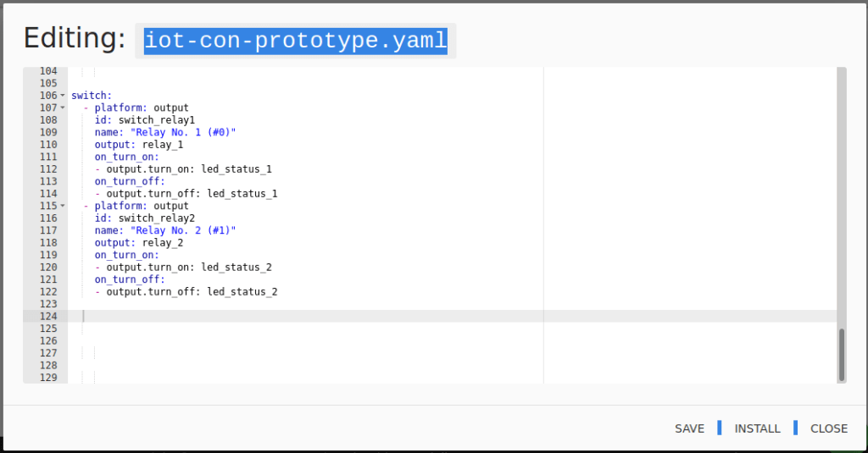The width and height of the screenshot is (868, 453).
Task: Click line number 129 in gutter
Action: coord(48,378)
